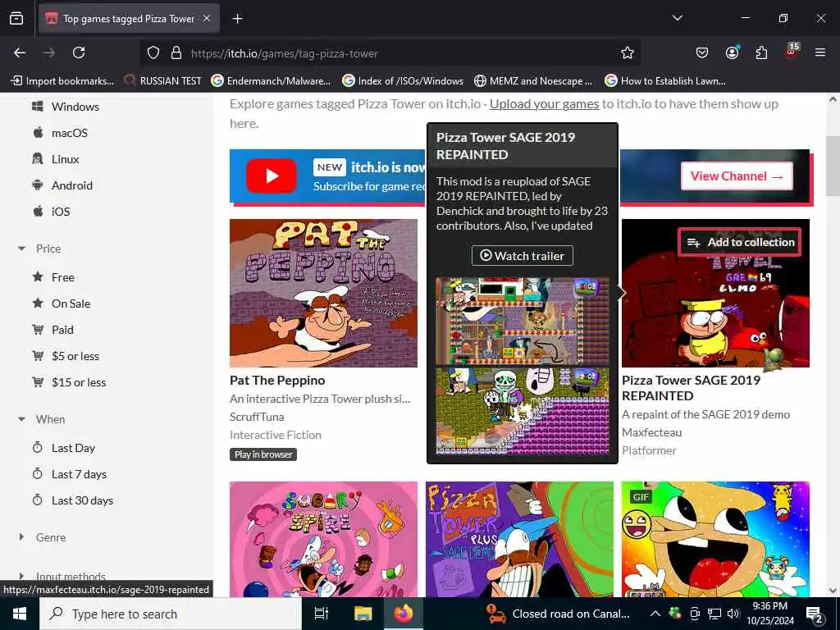This screenshot has width=840, height=630.
Task: Open Pat The Peppino cover image
Action: pyautogui.click(x=323, y=293)
